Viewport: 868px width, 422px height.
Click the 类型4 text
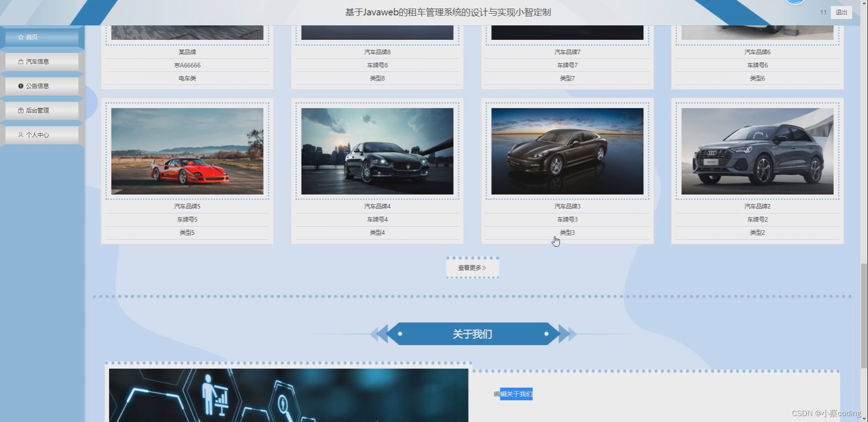377,232
